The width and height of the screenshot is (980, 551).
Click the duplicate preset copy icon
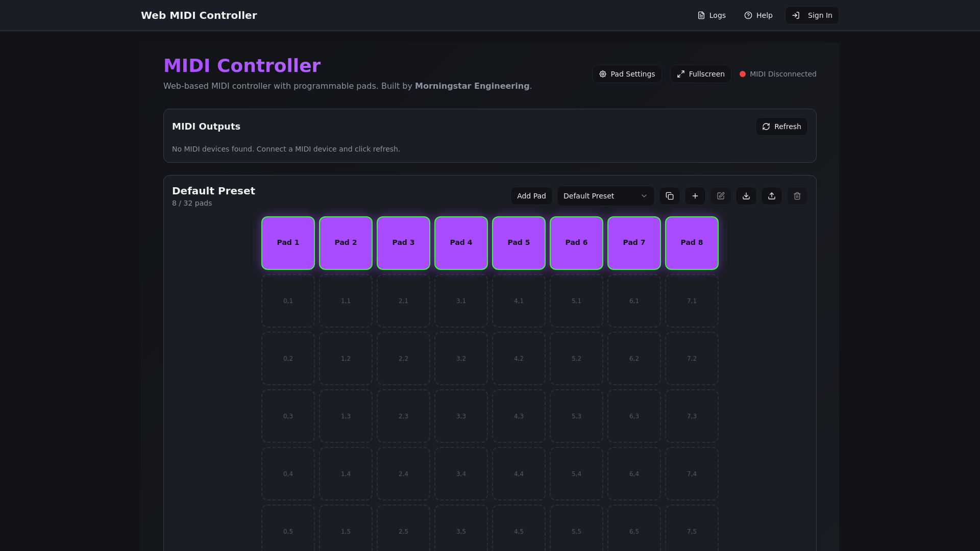669,196
